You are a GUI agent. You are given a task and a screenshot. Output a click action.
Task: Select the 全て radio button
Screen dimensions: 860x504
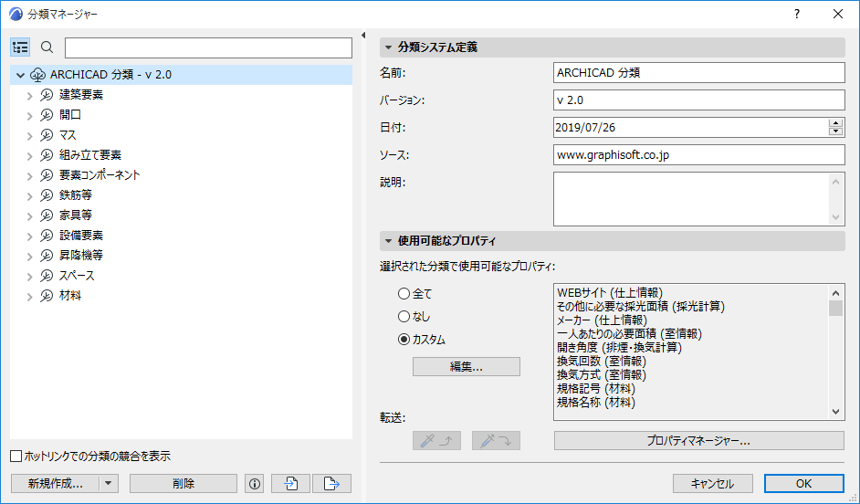404,294
